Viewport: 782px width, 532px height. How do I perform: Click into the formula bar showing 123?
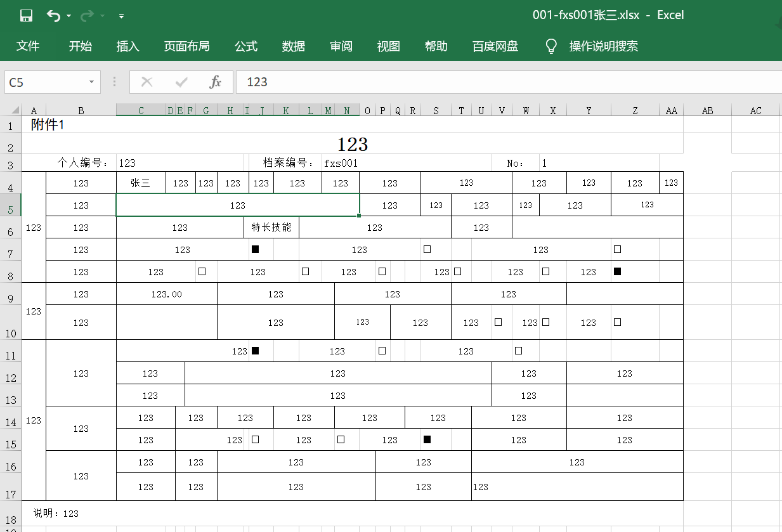pyautogui.click(x=507, y=82)
